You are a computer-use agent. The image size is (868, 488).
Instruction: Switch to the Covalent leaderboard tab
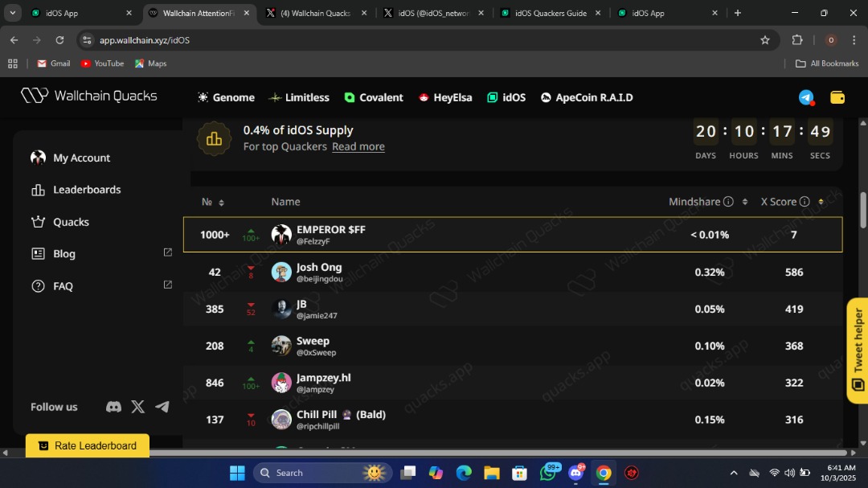(374, 97)
